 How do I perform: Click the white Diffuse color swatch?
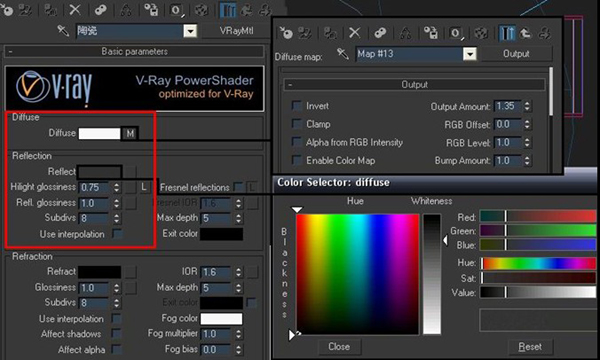click(99, 134)
